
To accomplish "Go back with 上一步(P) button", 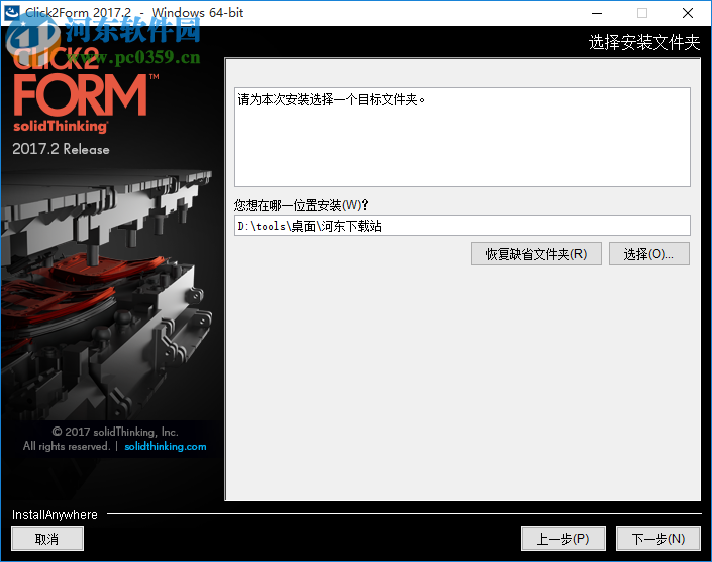I will (563, 538).
